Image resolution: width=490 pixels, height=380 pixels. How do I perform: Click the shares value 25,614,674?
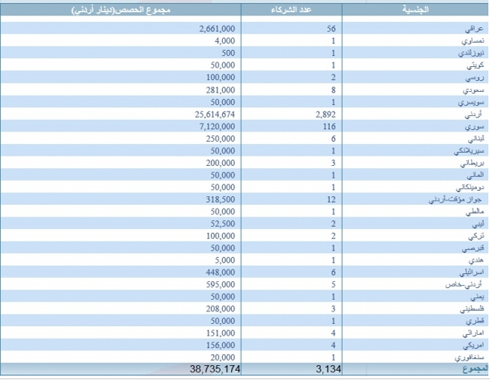tap(215, 114)
